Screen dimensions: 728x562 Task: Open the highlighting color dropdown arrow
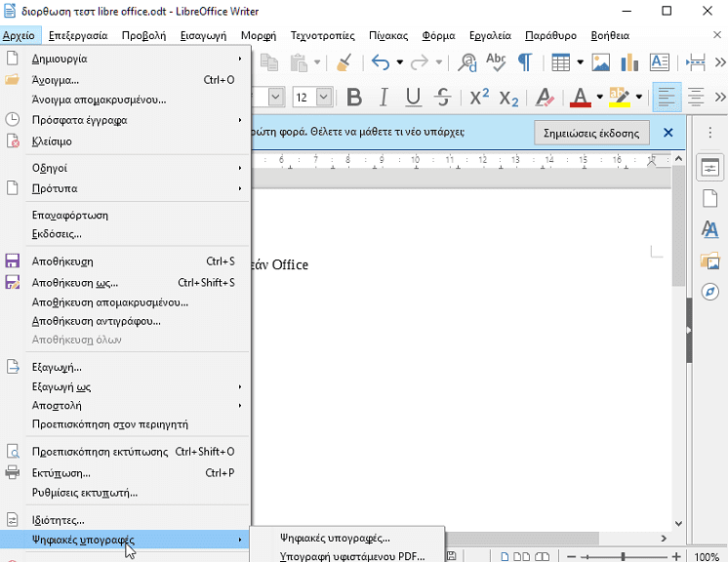pos(639,98)
